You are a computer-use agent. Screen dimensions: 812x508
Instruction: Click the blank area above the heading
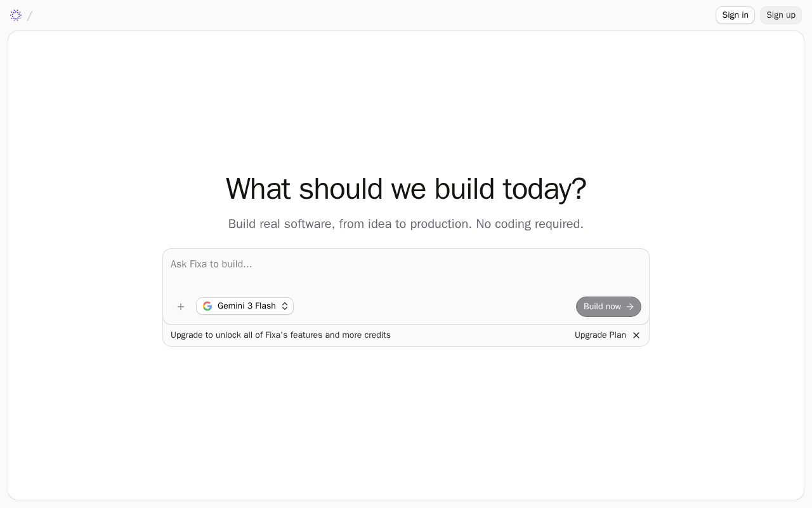[x=406, y=102]
